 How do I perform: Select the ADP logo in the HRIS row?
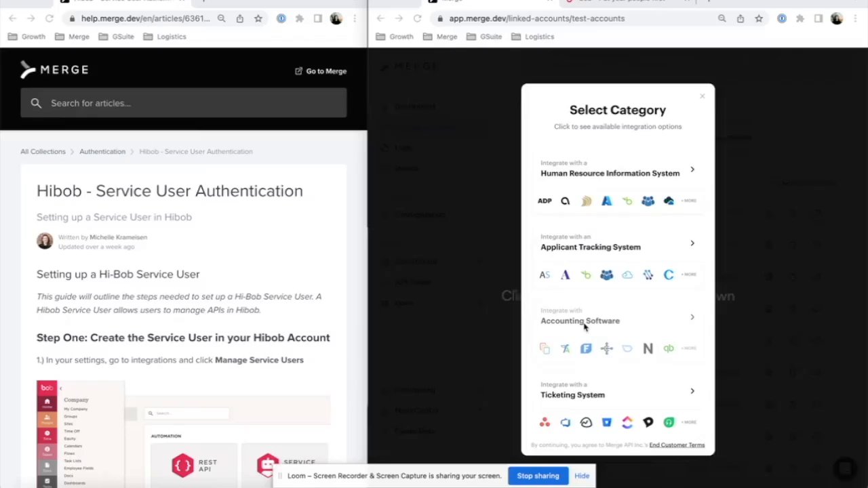pos(545,201)
